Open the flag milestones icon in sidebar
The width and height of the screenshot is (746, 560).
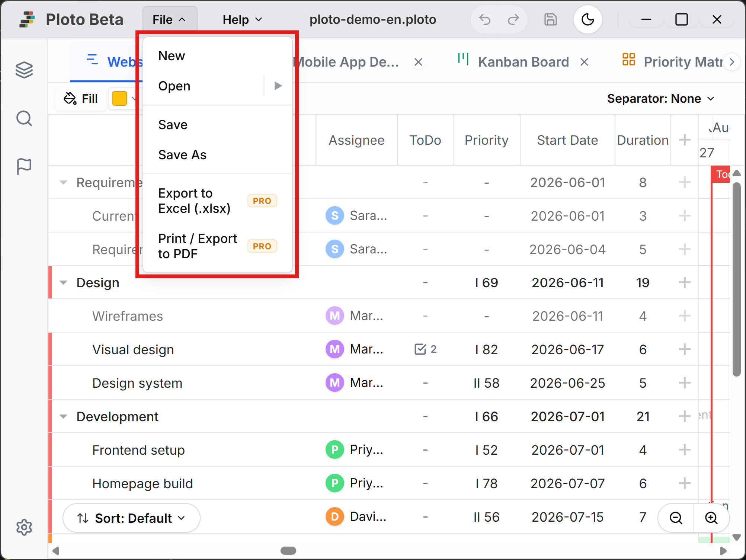click(24, 166)
